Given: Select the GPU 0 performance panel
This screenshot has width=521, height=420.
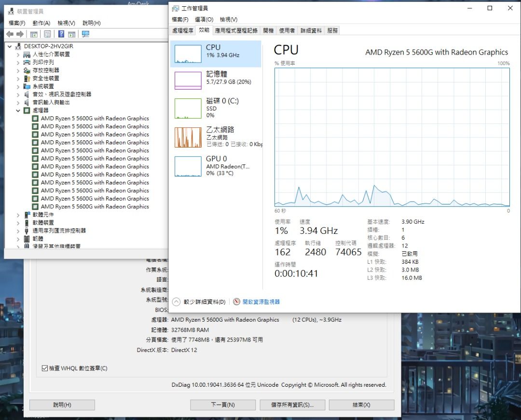Looking at the screenshot, I should coord(188,166).
